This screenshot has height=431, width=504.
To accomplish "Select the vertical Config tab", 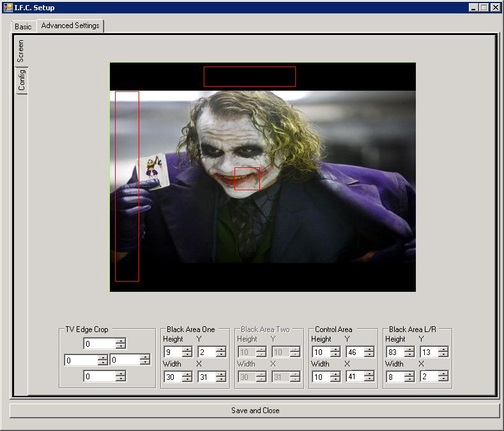I will [22, 81].
